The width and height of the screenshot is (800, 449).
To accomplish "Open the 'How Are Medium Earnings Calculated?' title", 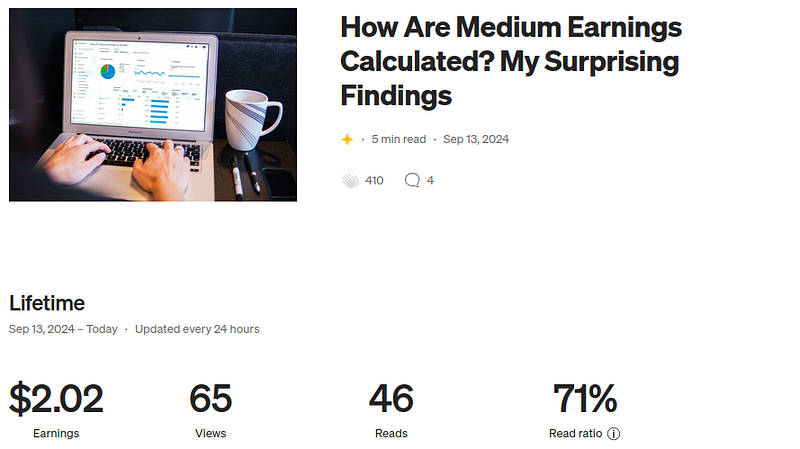I will tap(510, 60).
